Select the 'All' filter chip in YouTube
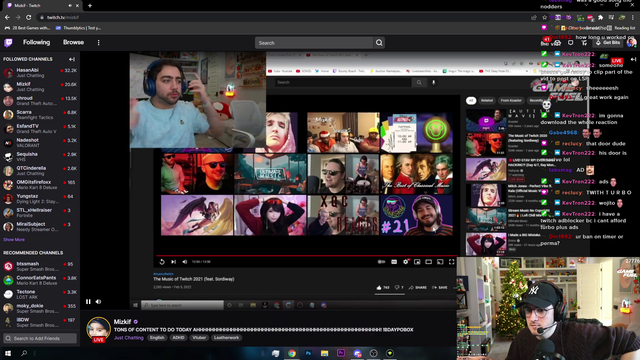Viewport: 640px width, 360px height. [471, 100]
